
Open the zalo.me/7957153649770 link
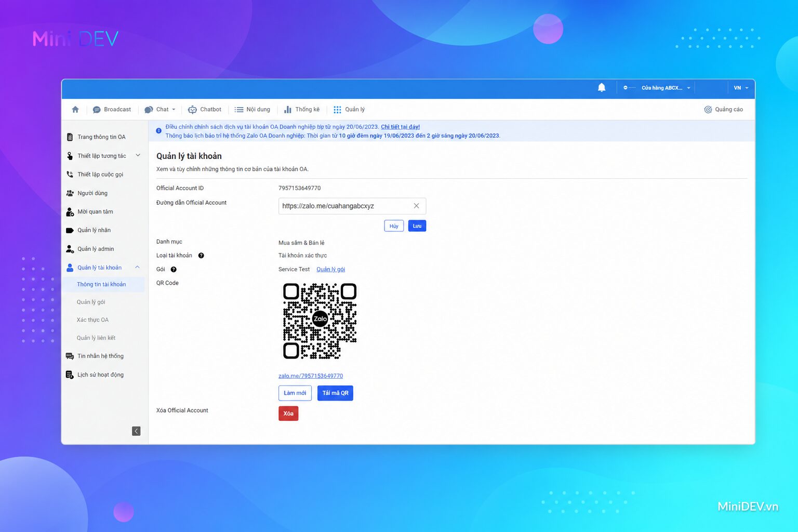[311, 376]
